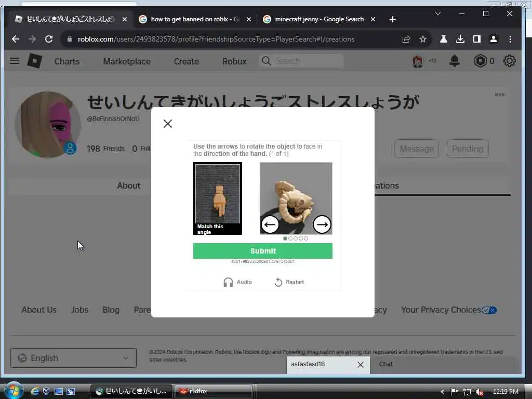This screenshot has height=399, width=532.
Task: Open the Roblox hamburger menu
Action: 15,61
